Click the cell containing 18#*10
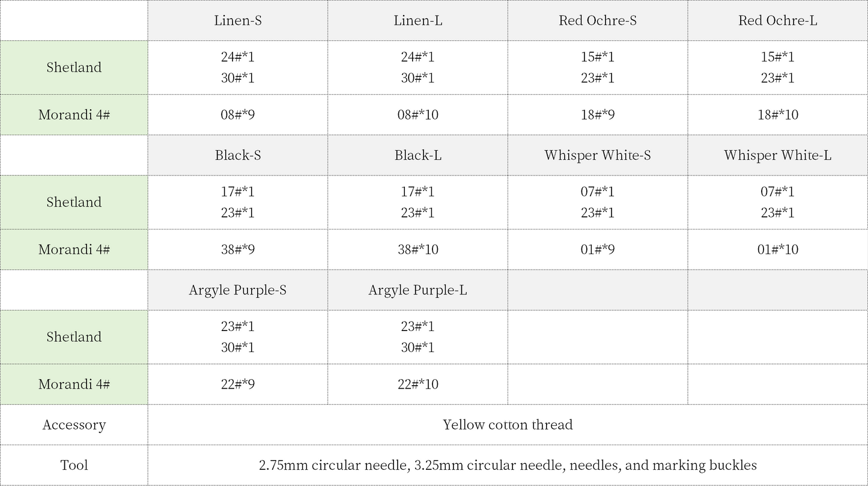Screen dimensions: 868x486 778,115
